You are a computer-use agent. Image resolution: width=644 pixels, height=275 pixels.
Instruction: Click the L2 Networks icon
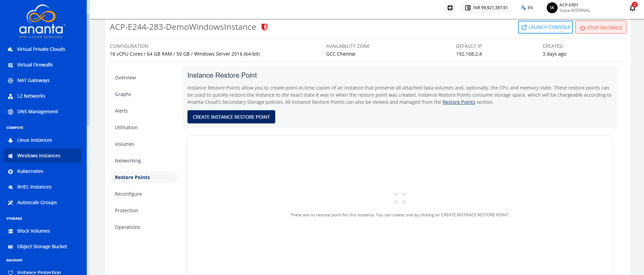pyautogui.click(x=11, y=96)
